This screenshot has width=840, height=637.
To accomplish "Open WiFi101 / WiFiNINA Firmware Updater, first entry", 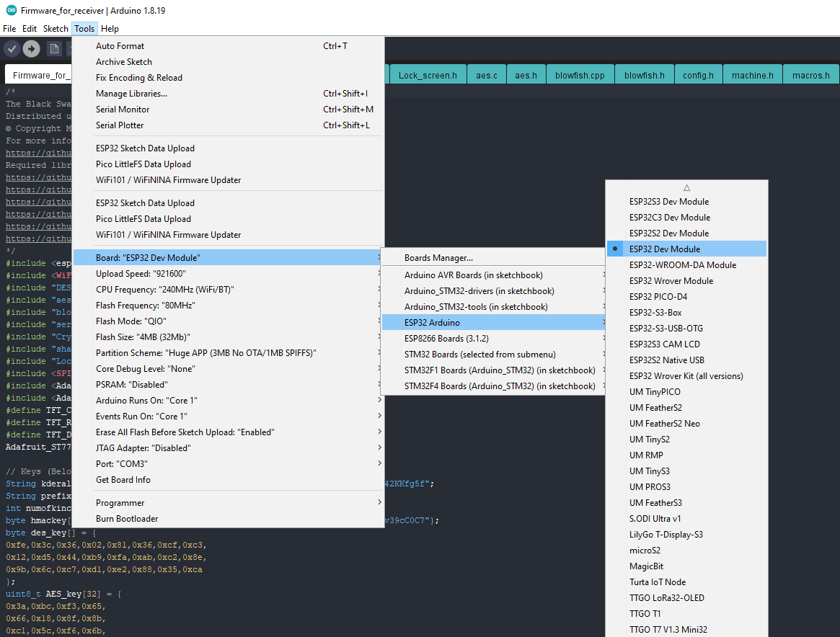I will [x=229, y=180].
